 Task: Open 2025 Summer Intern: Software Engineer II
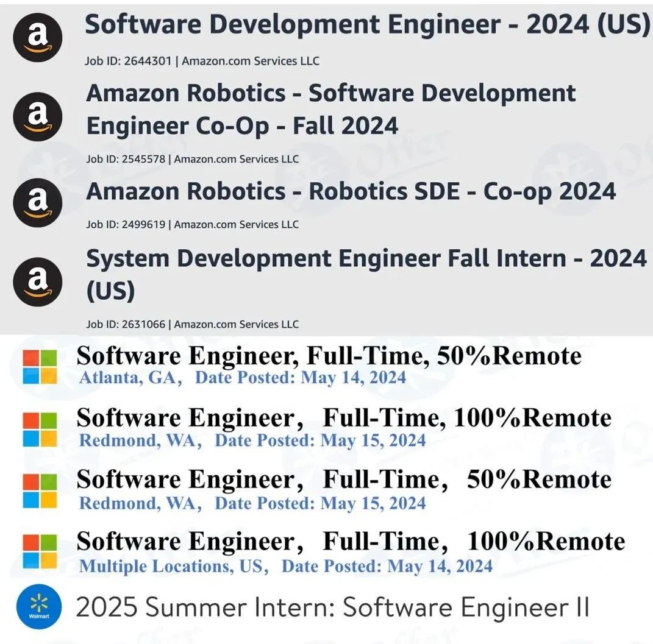pyautogui.click(x=332, y=607)
